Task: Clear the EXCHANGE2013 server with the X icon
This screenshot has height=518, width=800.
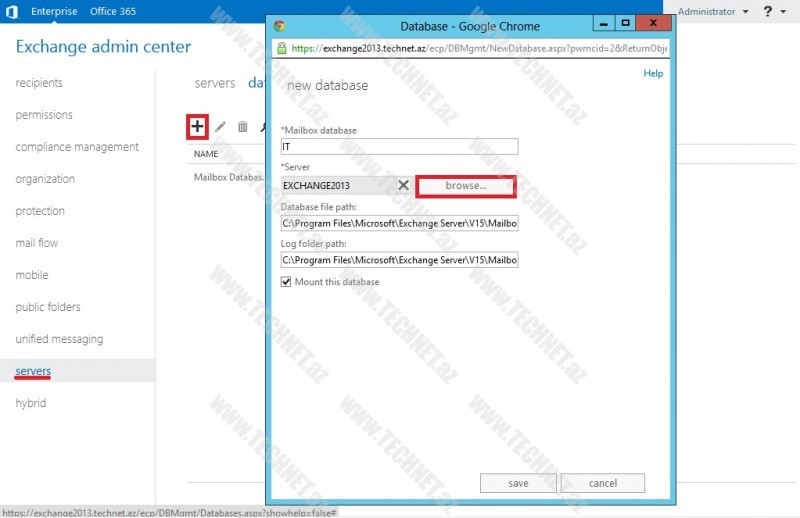Action: tap(403, 185)
